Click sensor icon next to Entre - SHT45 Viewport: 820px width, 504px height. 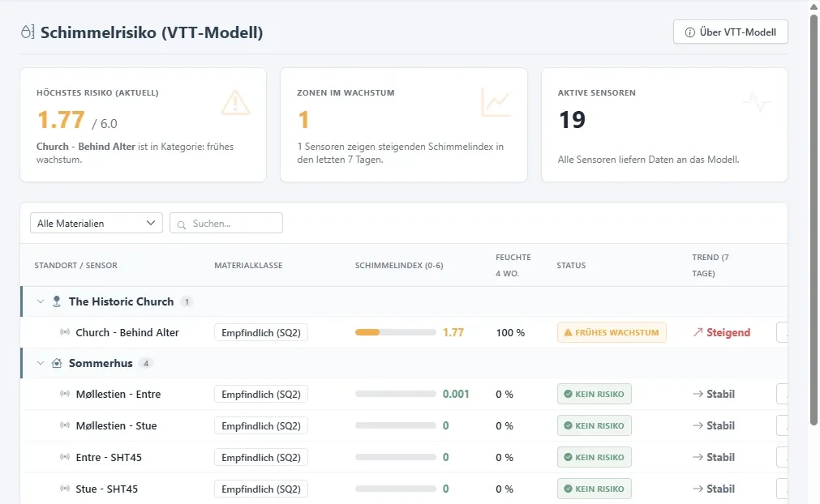click(65, 457)
